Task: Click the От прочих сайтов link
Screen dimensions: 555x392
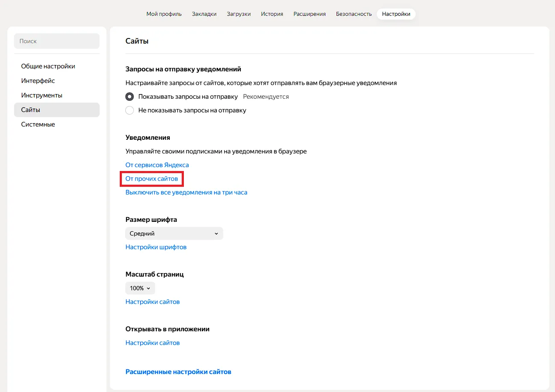Action: [x=151, y=179]
